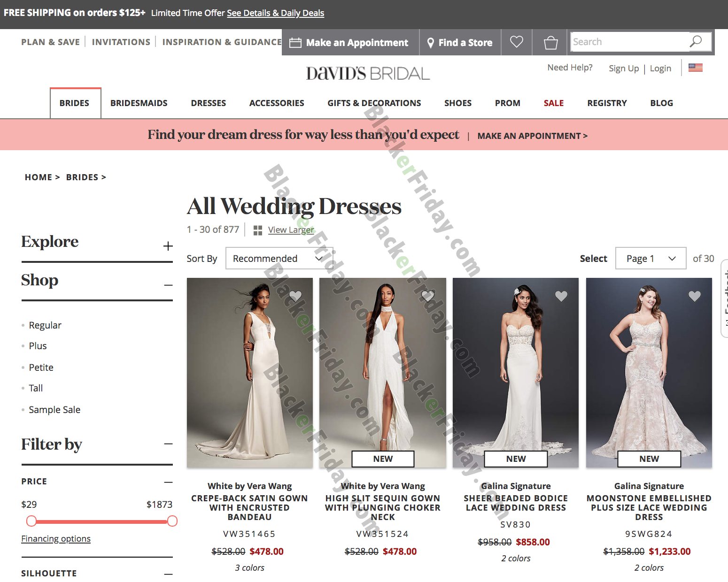Viewport: 728px width, 582px height.
Task: Click the price range slider track
Action: pos(102,521)
